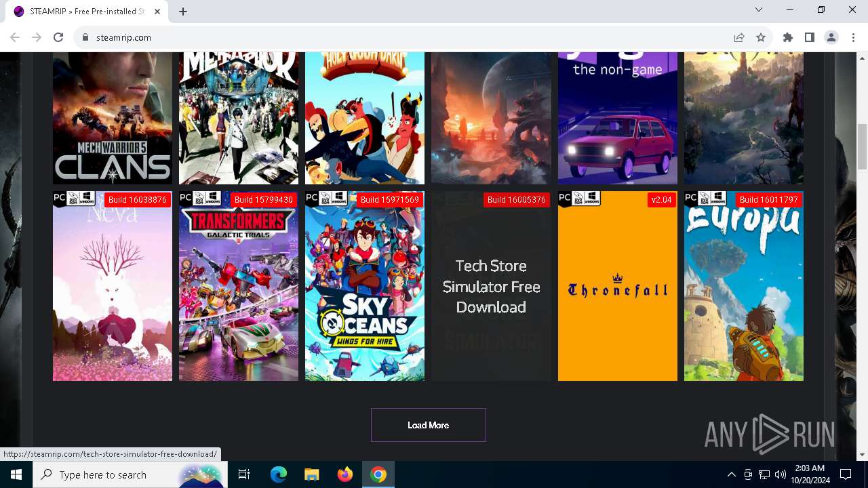Click v2.04 badge on Thronefall
This screenshot has height=488, width=868.
661,200
